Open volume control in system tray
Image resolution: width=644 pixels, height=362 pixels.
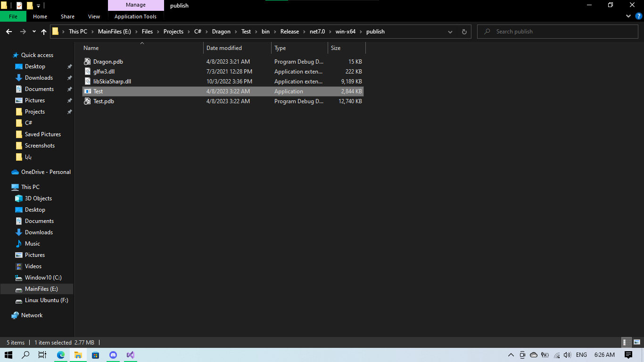[x=567, y=355]
